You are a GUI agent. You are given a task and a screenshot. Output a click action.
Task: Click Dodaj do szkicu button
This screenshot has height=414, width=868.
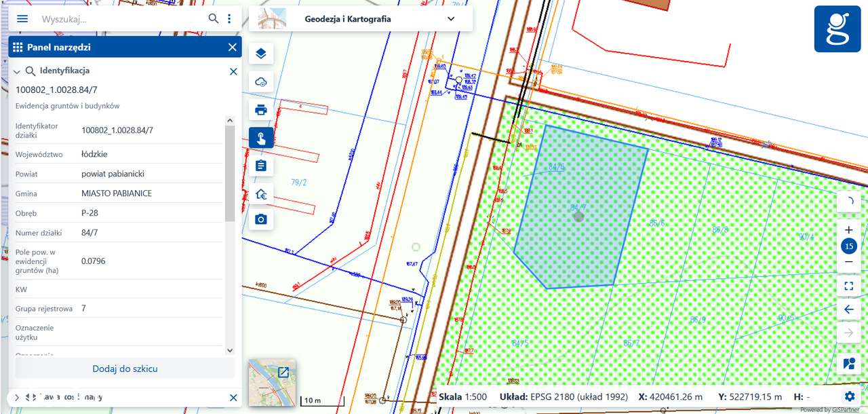point(125,369)
